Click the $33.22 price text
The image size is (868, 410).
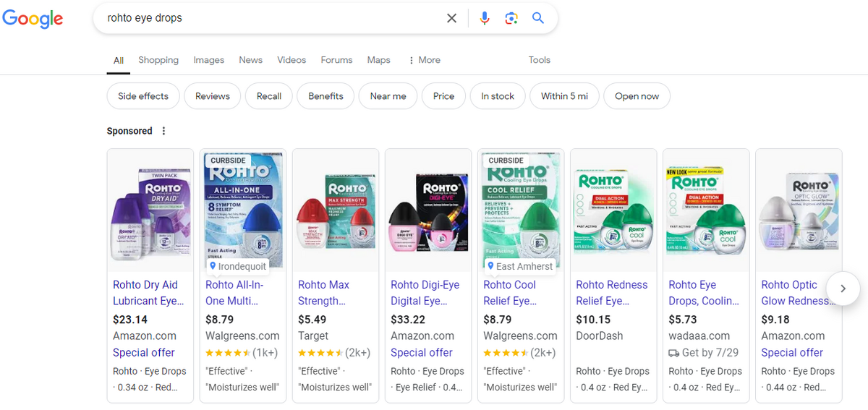pyautogui.click(x=408, y=320)
